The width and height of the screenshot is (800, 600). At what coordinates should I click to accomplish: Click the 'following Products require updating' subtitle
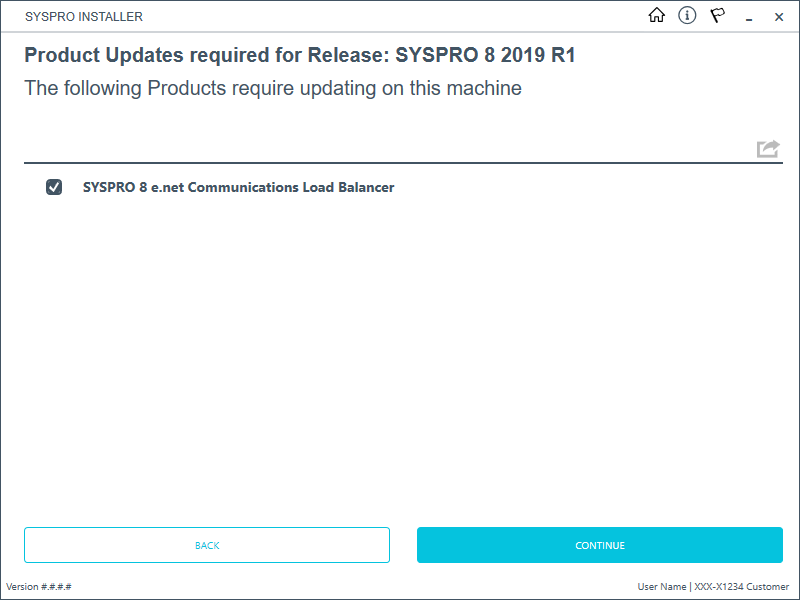[x=272, y=88]
